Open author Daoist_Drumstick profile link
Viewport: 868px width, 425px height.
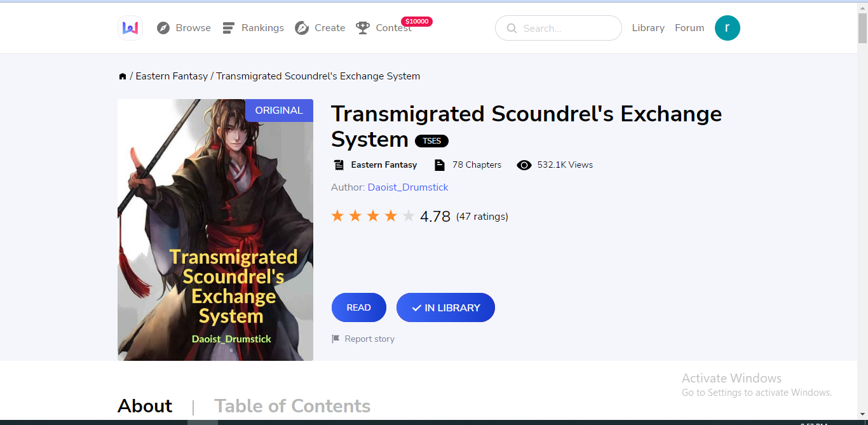408,187
